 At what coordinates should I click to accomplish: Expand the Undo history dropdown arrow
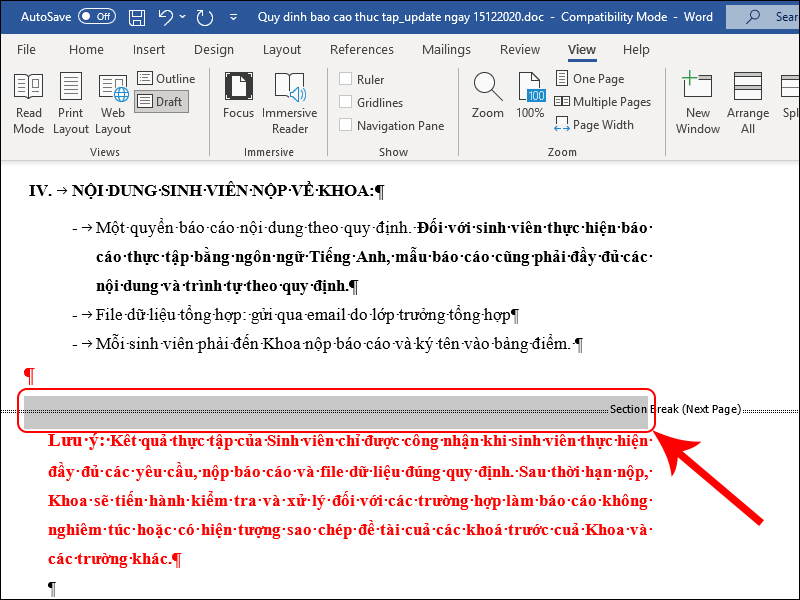(x=185, y=17)
